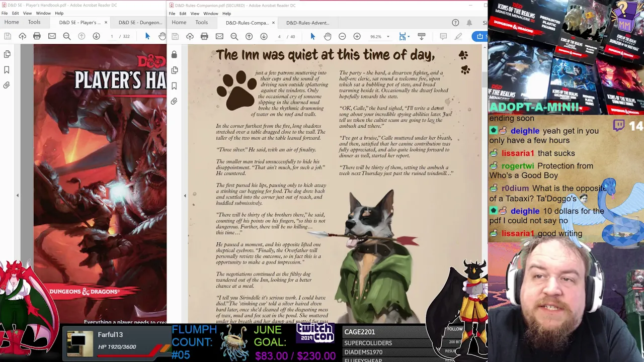Image resolution: width=644 pixels, height=362 pixels.
Task: Bookmarks icon in Rules-Companion sidebar
Action: (174, 86)
